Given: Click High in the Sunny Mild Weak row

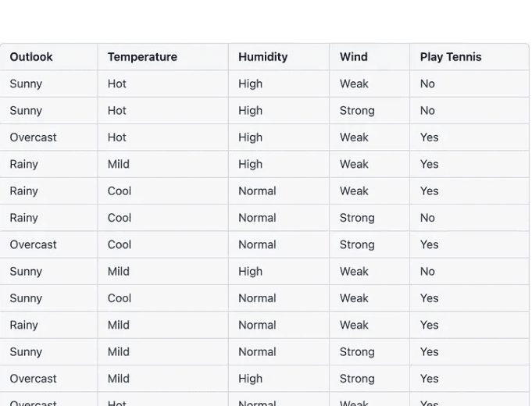Looking at the screenshot, I should pos(250,272).
